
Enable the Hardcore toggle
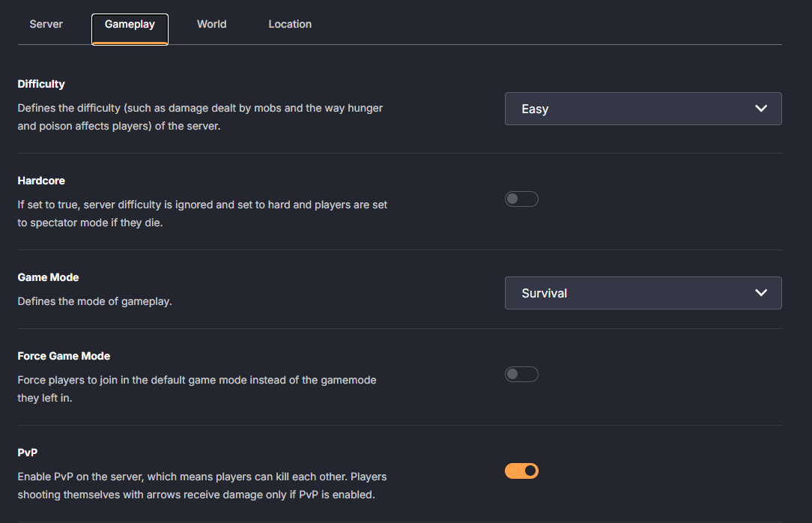[x=521, y=199]
